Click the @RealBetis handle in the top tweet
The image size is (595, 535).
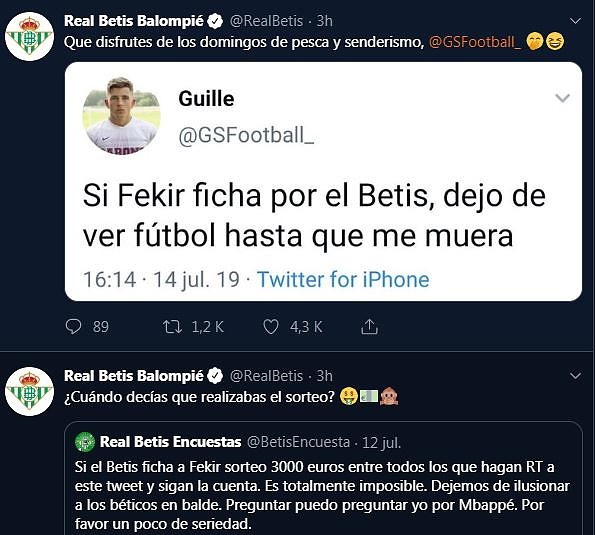point(266,21)
